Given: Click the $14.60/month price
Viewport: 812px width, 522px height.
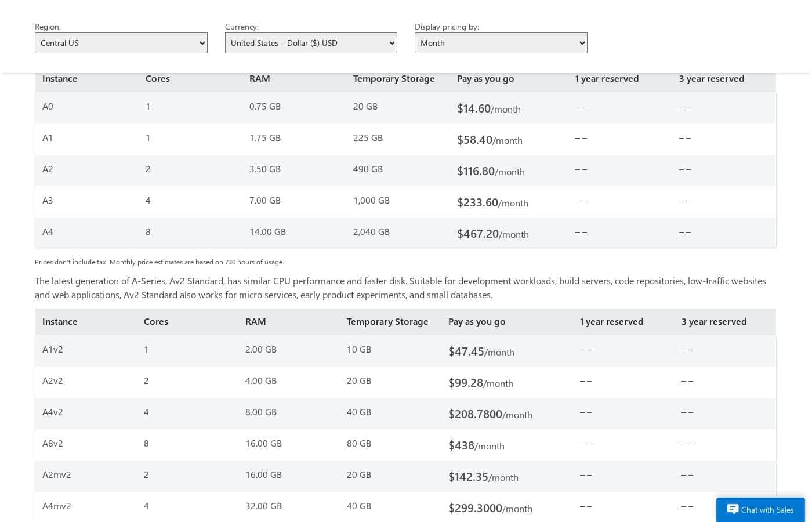Looking at the screenshot, I should (489, 108).
